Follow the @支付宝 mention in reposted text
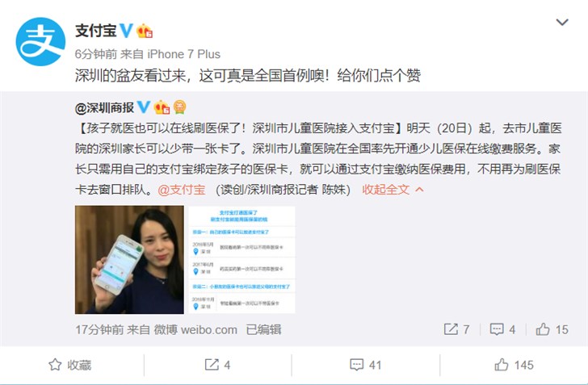Screen dimensions: 588x385 coord(182,190)
